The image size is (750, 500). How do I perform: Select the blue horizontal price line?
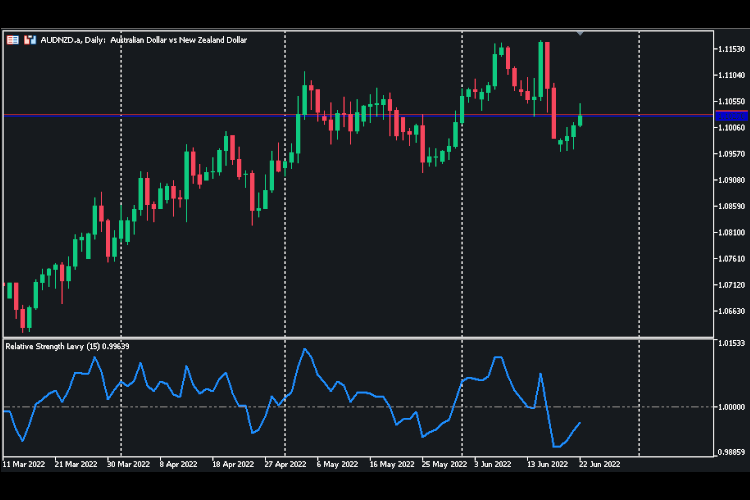359,115
